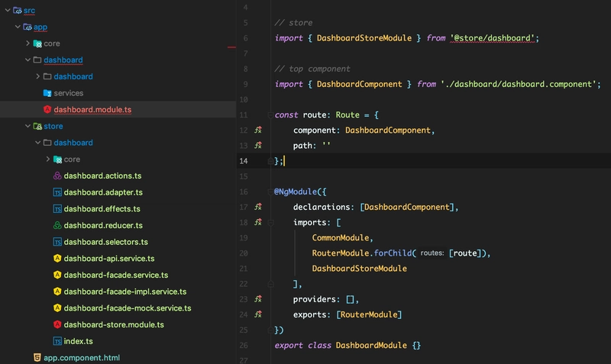Collapse the src folder chevron
Image resolution: width=611 pixels, height=364 pixels.
point(8,10)
